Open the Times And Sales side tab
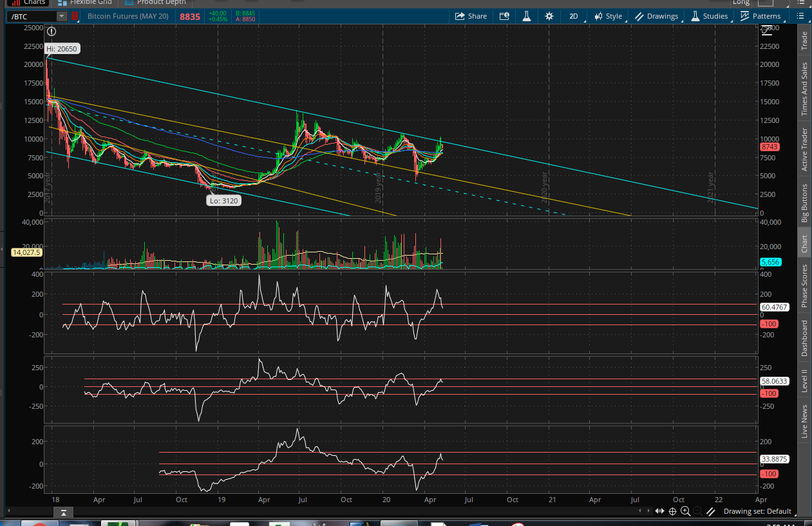The image size is (812, 526). point(804,88)
